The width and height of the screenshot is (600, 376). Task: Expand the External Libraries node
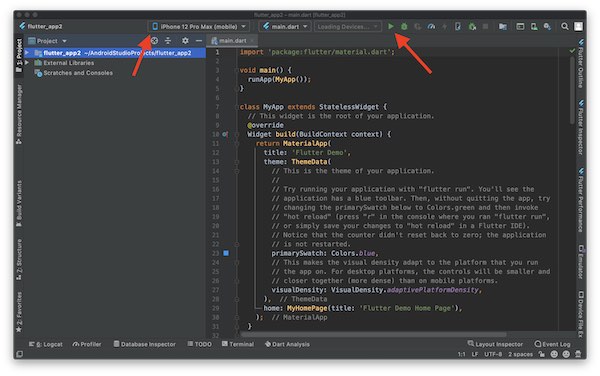pos(27,63)
